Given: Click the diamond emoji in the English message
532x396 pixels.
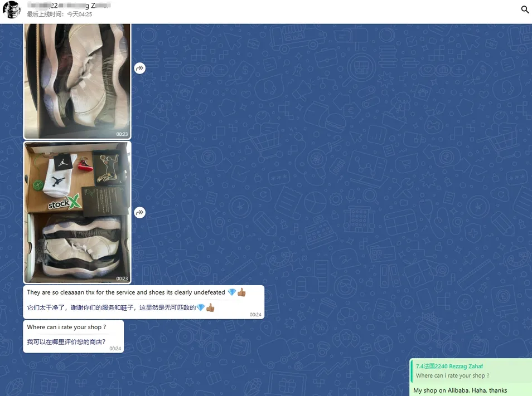Looking at the screenshot, I should pos(231,292).
